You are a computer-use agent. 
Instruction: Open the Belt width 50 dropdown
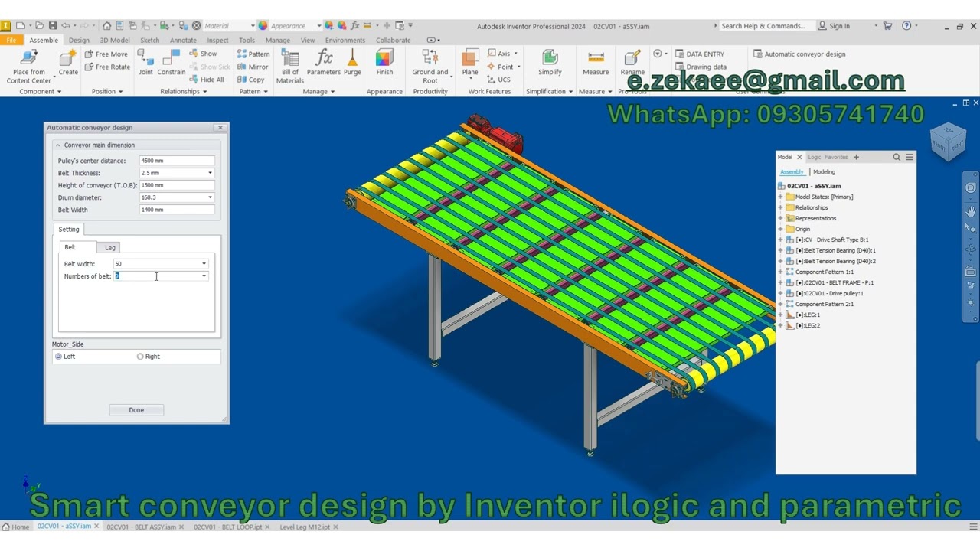(x=204, y=264)
